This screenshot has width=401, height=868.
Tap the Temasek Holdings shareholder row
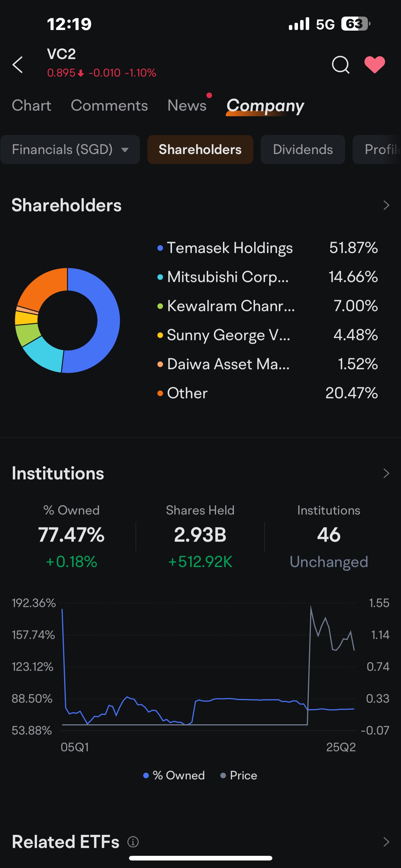pyautogui.click(x=267, y=248)
